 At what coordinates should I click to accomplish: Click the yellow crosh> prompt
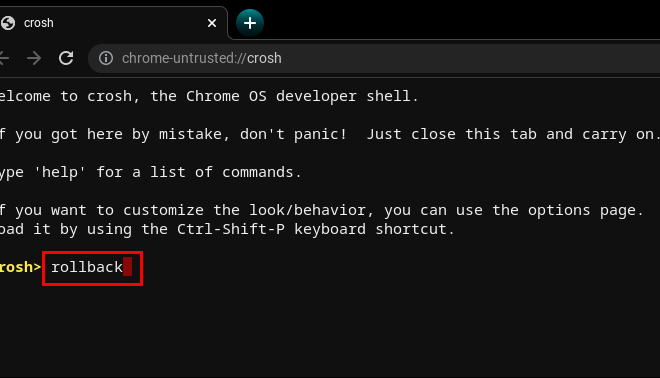(x=20, y=267)
